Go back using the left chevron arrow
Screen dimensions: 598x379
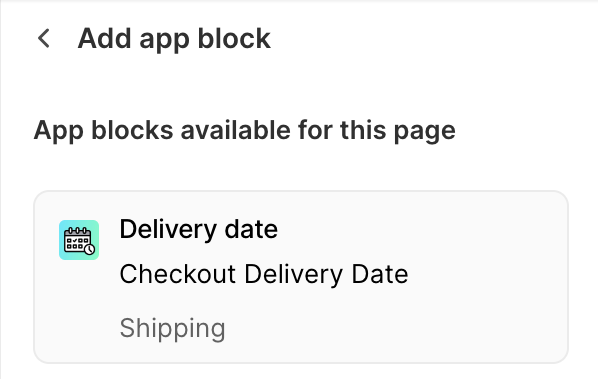(44, 39)
